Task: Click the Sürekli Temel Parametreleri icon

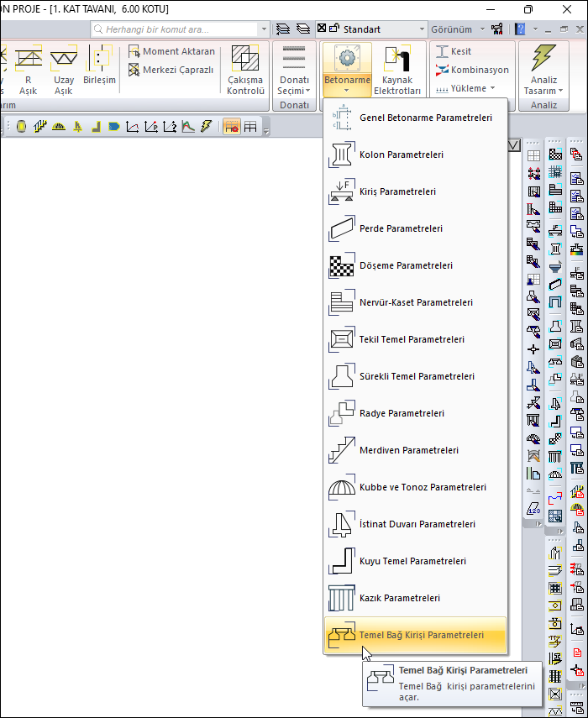Action: [341, 376]
